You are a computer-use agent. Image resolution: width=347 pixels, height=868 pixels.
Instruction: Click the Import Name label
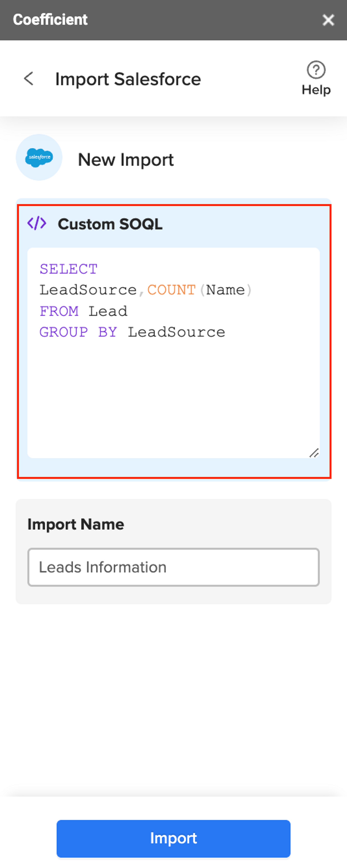tap(76, 524)
